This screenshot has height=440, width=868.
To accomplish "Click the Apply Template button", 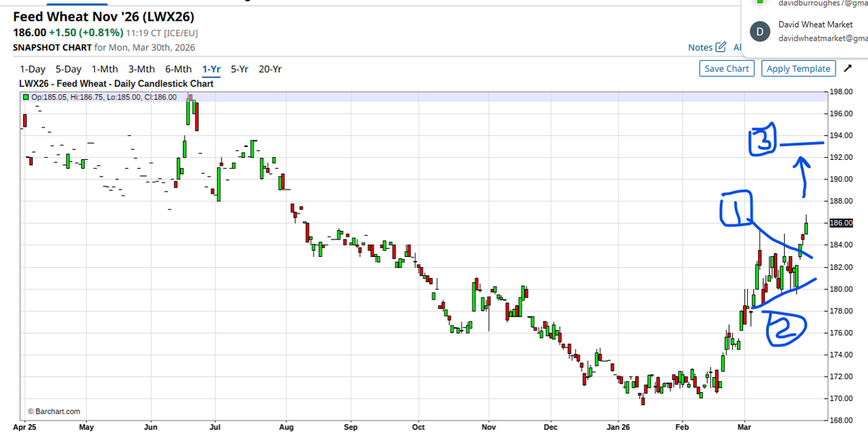I will (x=799, y=68).
